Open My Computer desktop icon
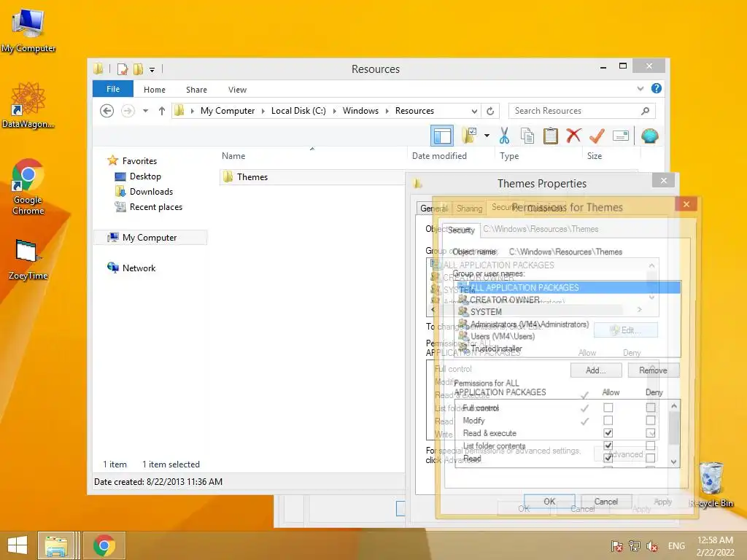Screen dimensions: 747x560 pyautogui.click(x=28, y=31)
